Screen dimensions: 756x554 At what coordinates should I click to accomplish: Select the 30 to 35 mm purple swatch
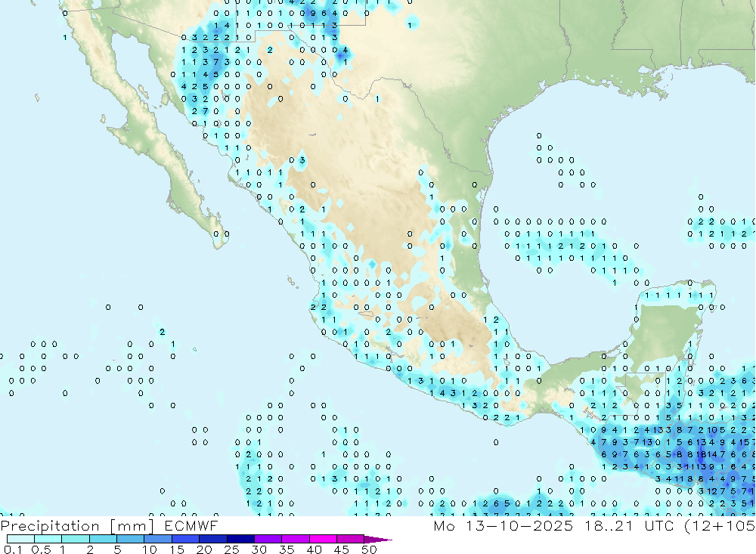(x=268, y=539)
